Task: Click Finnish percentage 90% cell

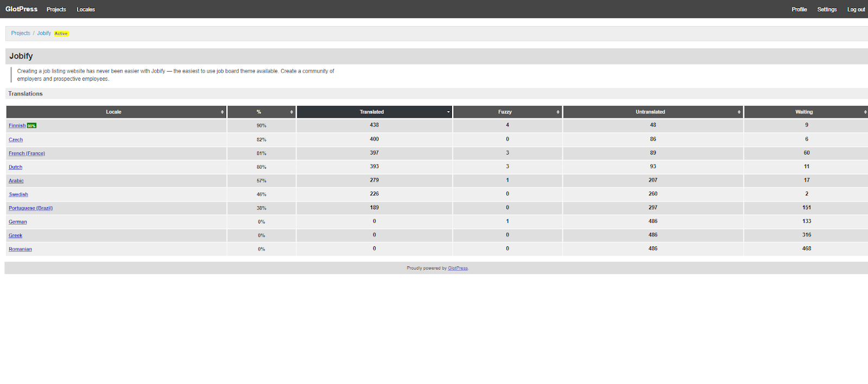Action: pyautogui.click(x=261, y=125)
